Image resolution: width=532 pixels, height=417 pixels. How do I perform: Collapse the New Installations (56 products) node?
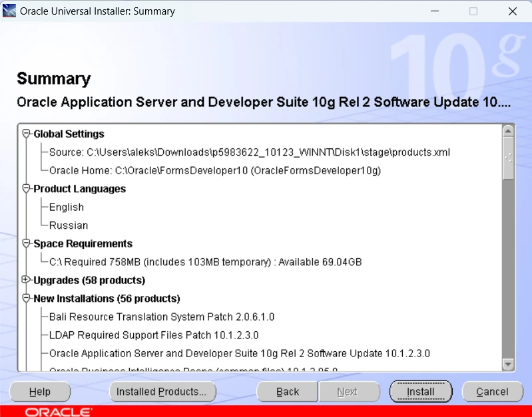click(x=26, y=299)
